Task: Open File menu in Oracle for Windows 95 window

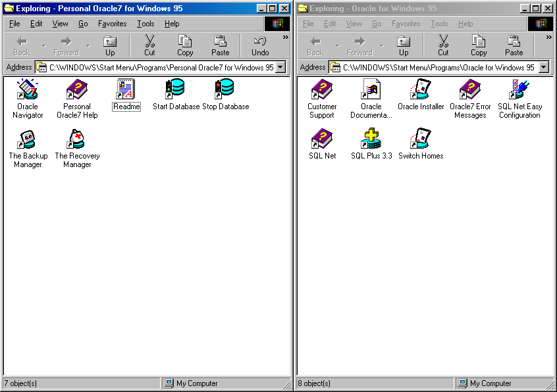Action: click(x=308, y=24)
